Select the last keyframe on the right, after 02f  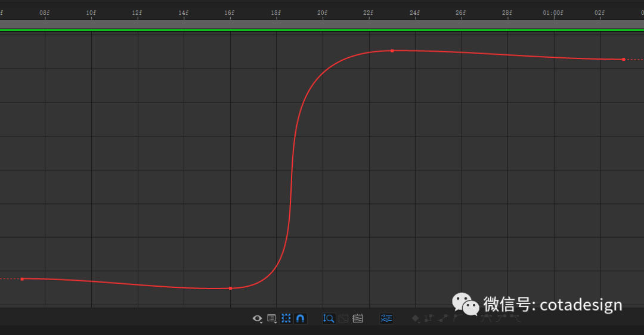624,60
